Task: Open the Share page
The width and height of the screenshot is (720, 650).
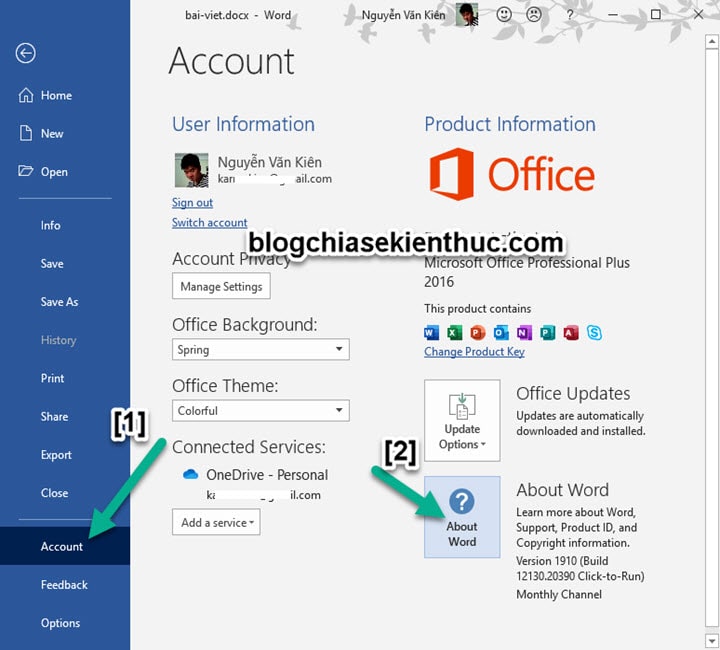Action: click(54, 416)
